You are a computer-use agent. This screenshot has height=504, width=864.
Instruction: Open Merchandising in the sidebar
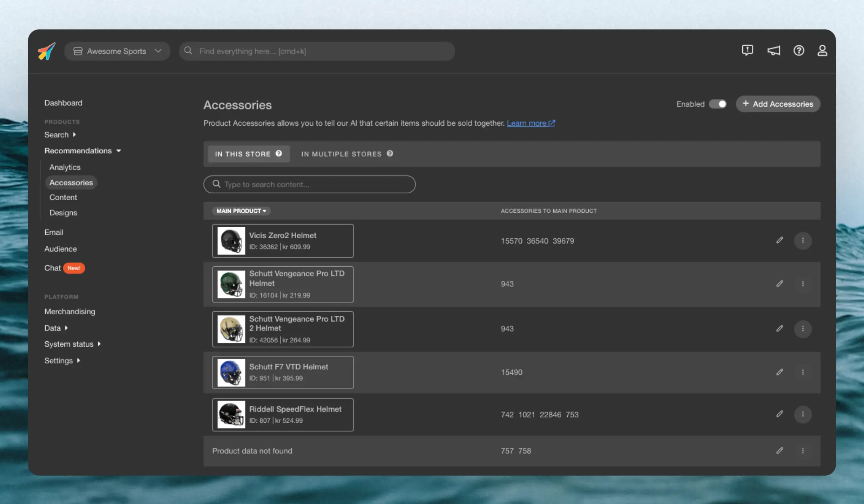(69, 311)
